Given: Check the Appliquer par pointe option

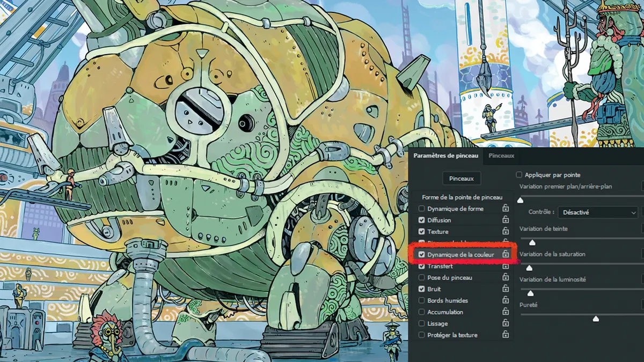Looking at the screenshot, I should coord(519,175).
